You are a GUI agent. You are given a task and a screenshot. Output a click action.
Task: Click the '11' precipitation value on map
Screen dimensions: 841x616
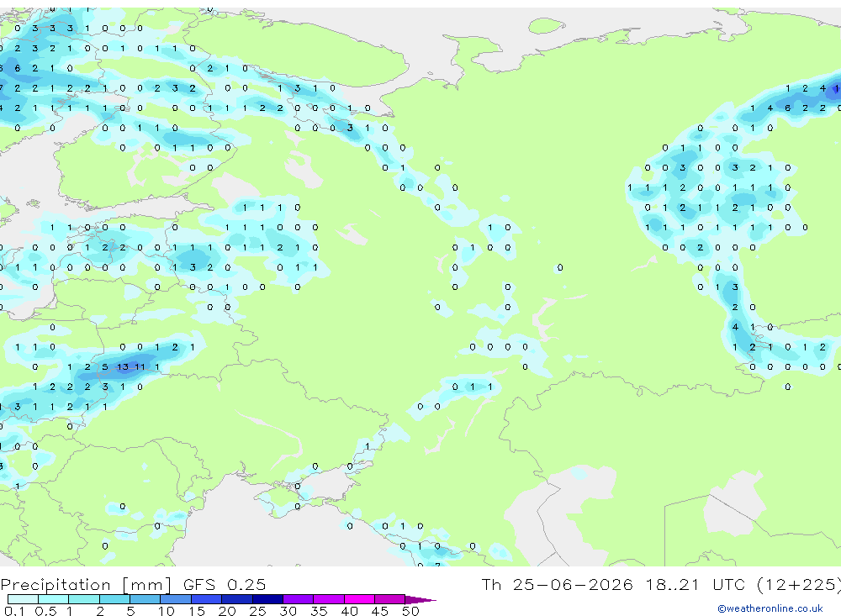(140, 366)
